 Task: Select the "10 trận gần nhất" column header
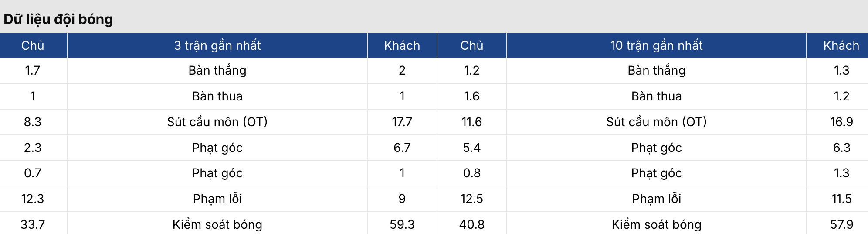pyautogui.click(x=656, y=45)
